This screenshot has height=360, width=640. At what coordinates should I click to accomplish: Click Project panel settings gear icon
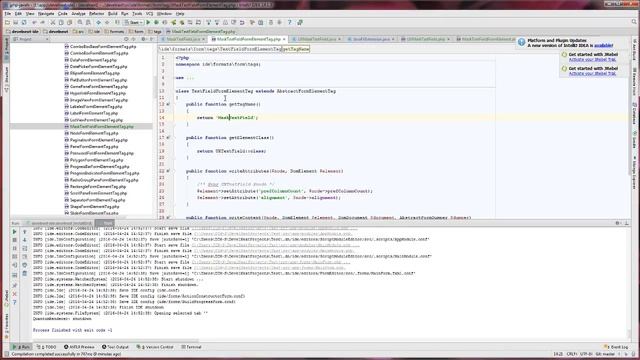[x=143, y=39]
